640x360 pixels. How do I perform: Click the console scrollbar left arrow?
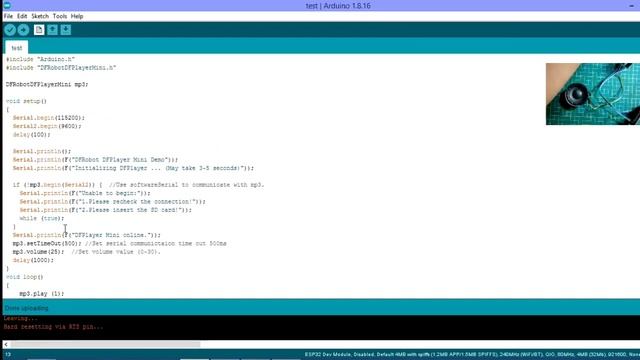[6, 344]
